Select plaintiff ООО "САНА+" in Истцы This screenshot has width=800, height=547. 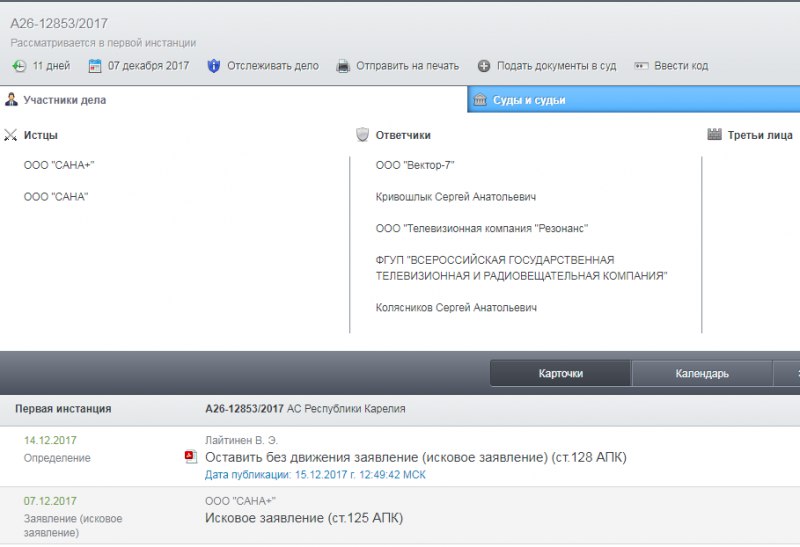pos(59,165)
